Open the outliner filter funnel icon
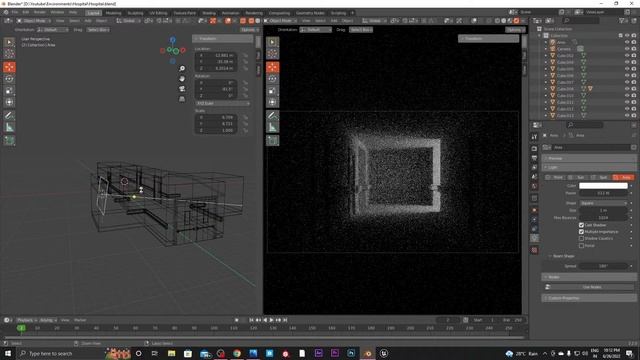Screen dimensions: 640x360 click(622, 20)
